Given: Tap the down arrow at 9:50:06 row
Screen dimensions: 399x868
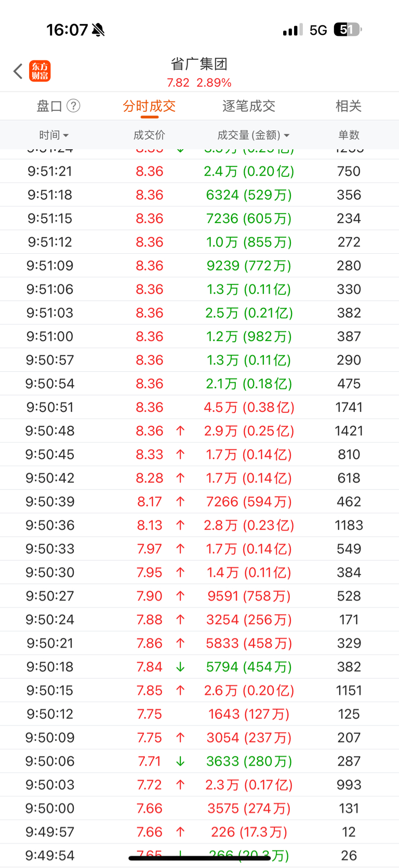Looking at the screenshot, I should pos(180,761).
